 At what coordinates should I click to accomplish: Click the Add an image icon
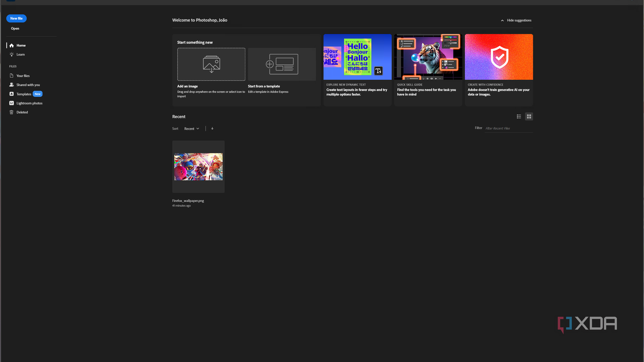coord(211,64)
